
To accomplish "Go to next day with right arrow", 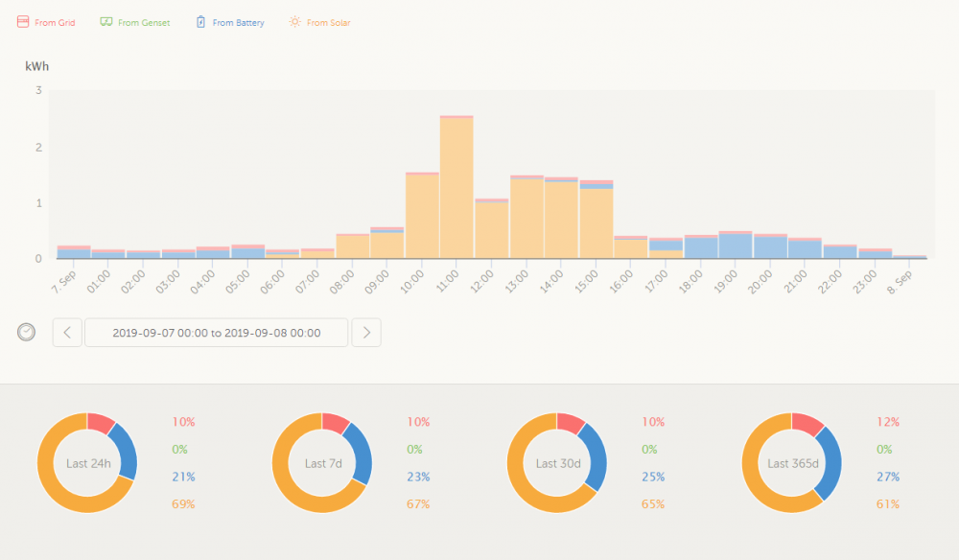I will [x=366, y=333].
